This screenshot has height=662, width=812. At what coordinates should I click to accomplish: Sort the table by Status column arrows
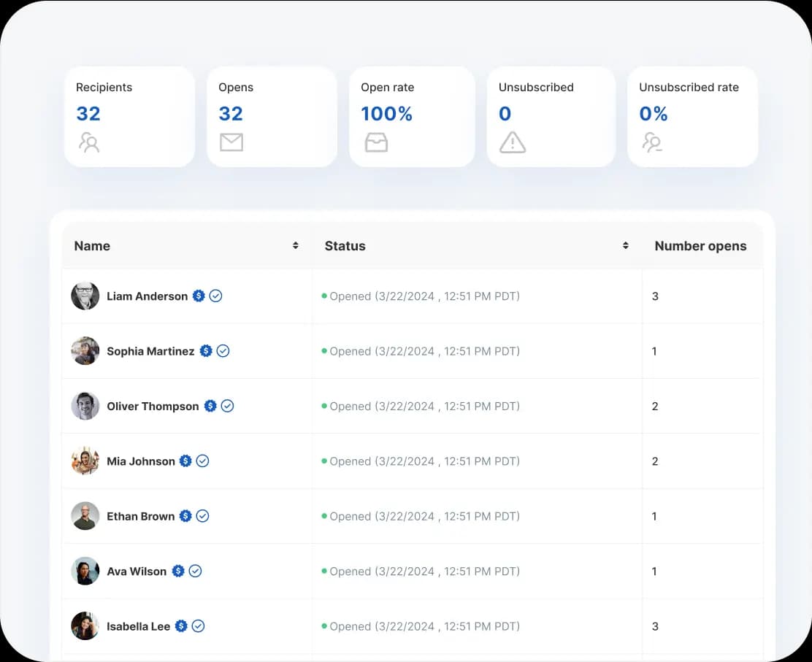(x=625, y=246)
